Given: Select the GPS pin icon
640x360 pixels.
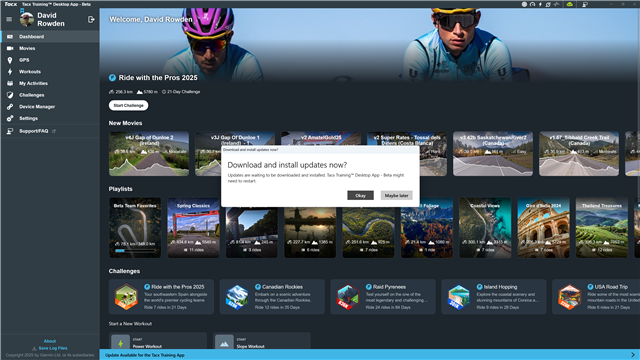Looking at the screenshot, I should tap(10, 60).
